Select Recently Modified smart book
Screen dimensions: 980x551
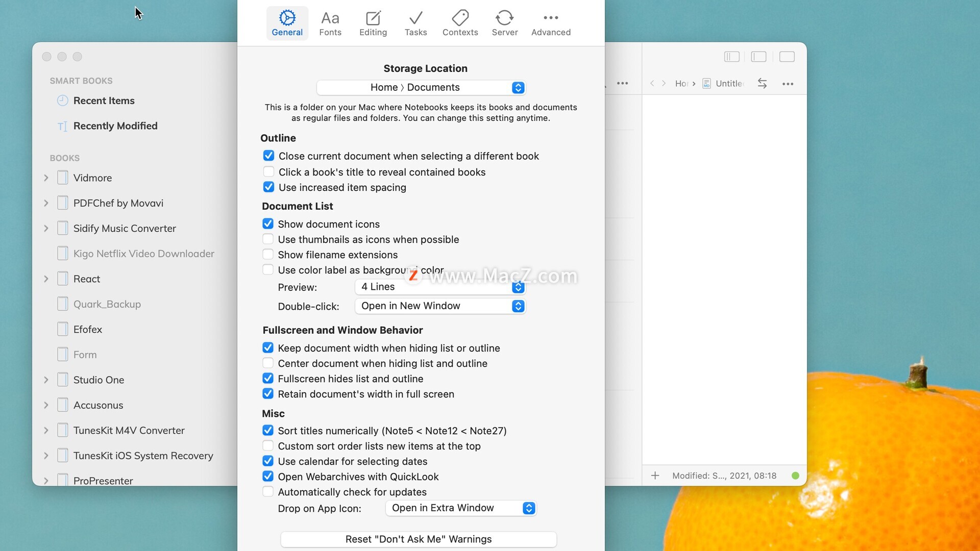pyautogui.click(x=115, y=126)
